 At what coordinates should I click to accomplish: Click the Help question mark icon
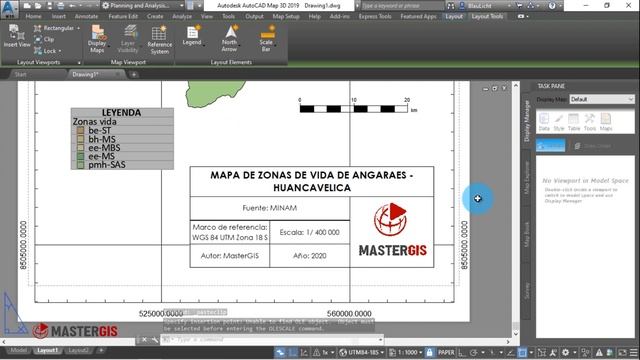[x=552, y=6]
